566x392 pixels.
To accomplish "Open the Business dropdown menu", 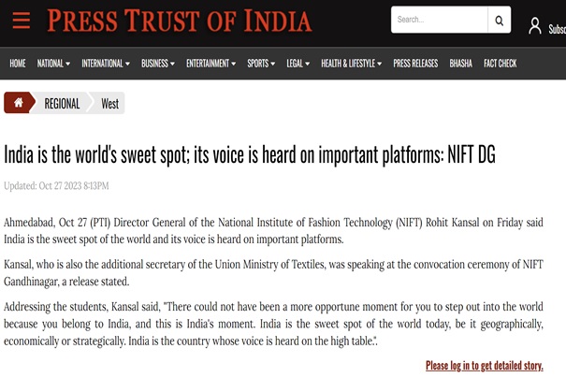I will pos(158,64).
